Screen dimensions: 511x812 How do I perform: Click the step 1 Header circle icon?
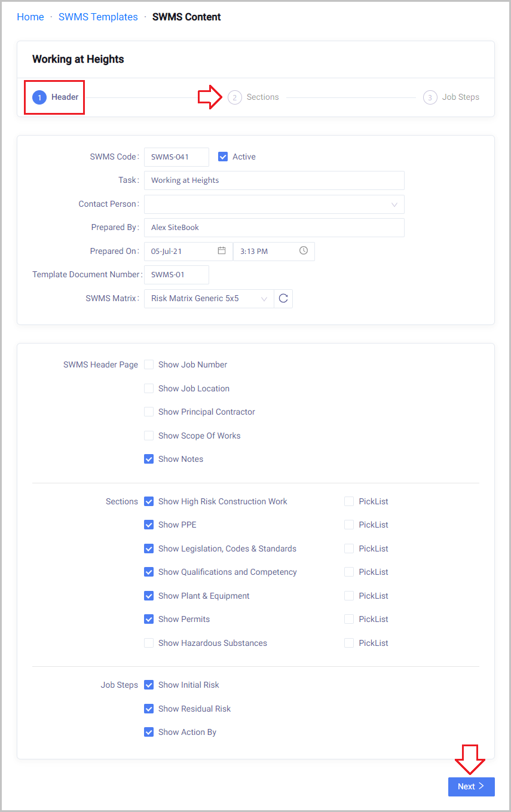point(39,97)
